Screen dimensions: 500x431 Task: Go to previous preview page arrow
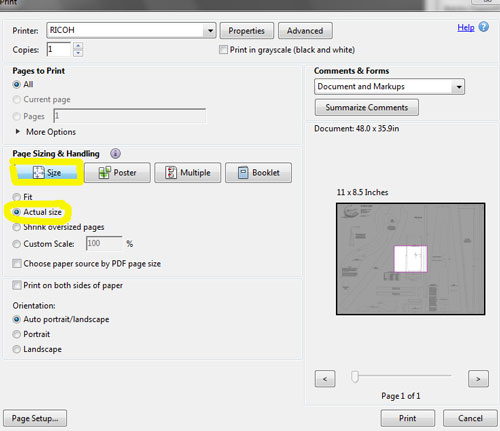(325, 379)
